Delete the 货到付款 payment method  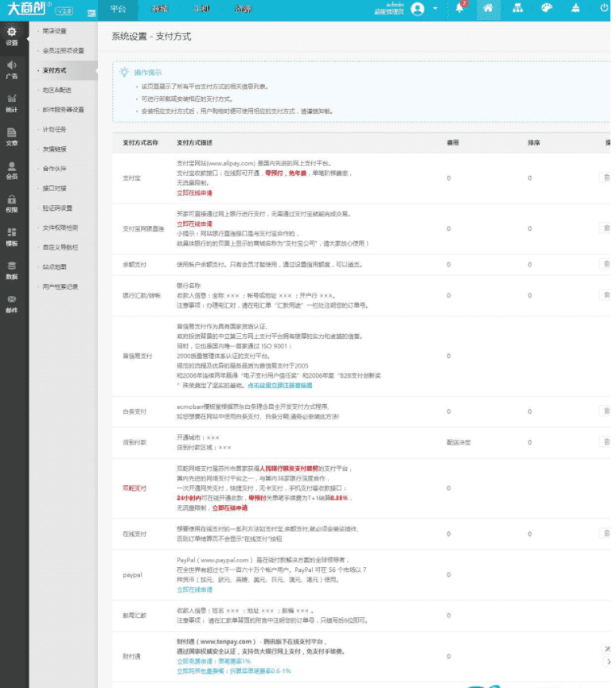(606, 442)
